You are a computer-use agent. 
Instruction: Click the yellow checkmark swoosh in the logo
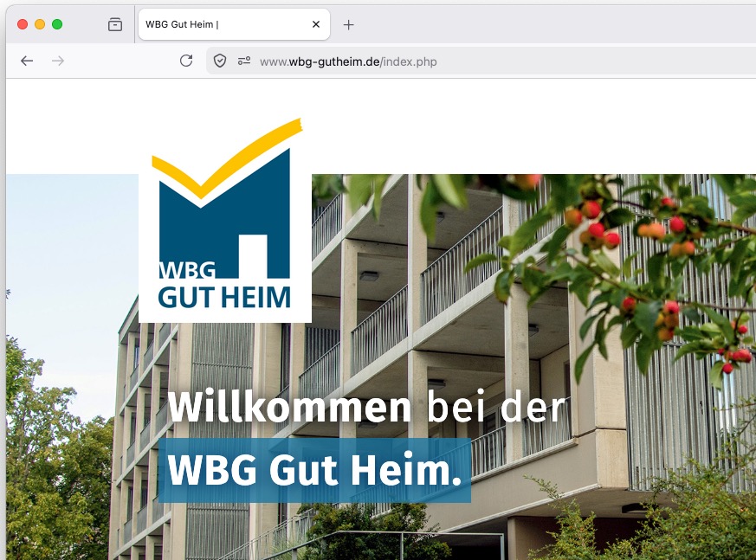pyautogui.click(x=227, y=159)
